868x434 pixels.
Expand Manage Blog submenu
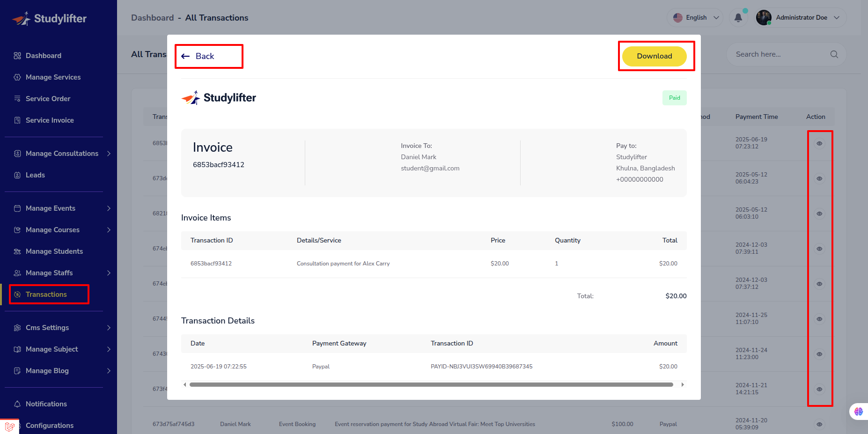109,371
